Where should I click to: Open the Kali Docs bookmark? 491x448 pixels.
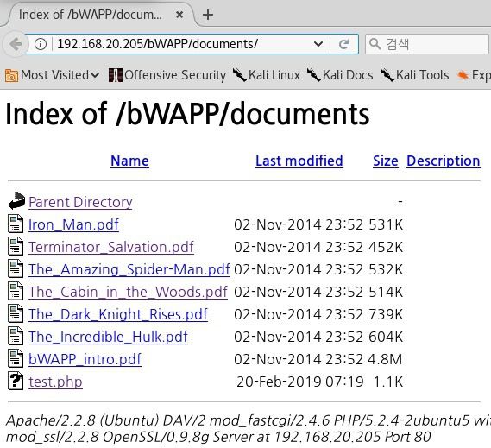pyautogui.click(x=340, y=75)
